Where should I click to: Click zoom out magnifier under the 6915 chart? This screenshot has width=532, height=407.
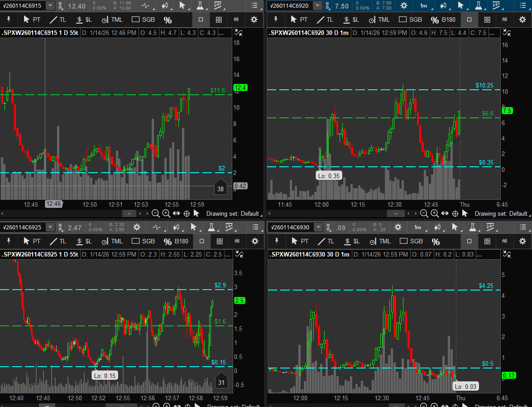click(155, 213)
